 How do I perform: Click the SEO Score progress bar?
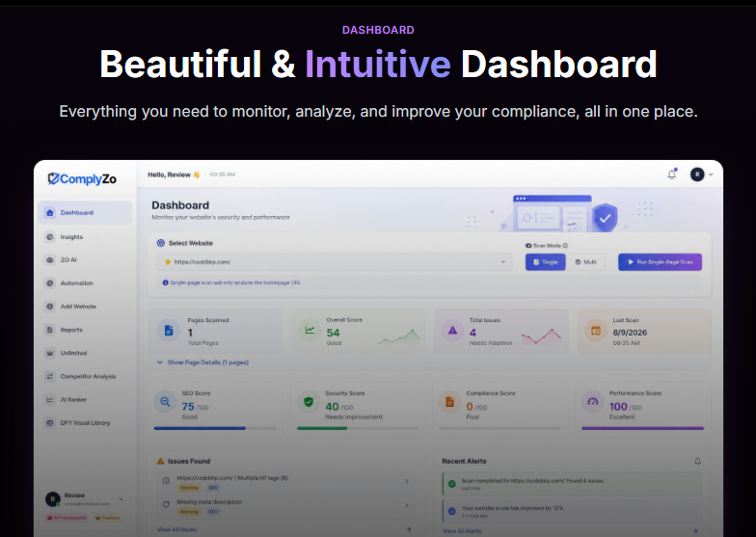(x=215, y=428)
